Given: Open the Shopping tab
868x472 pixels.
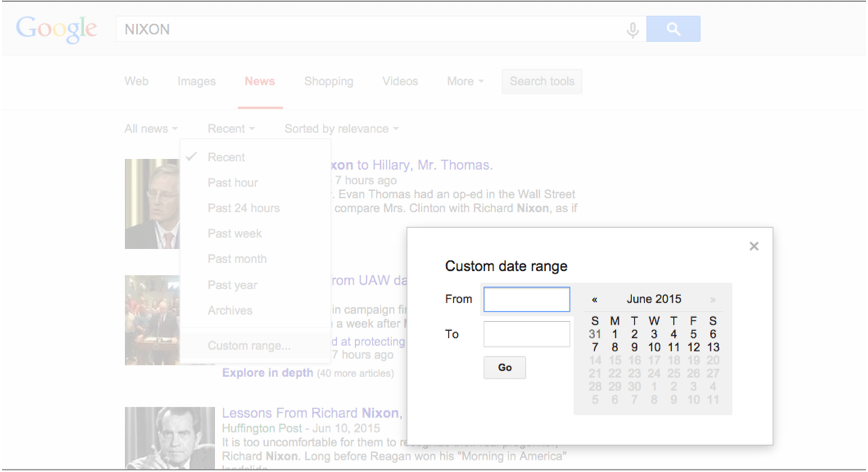Looking at the screenshot, I should pyautogui.click(x=328, y=81).
